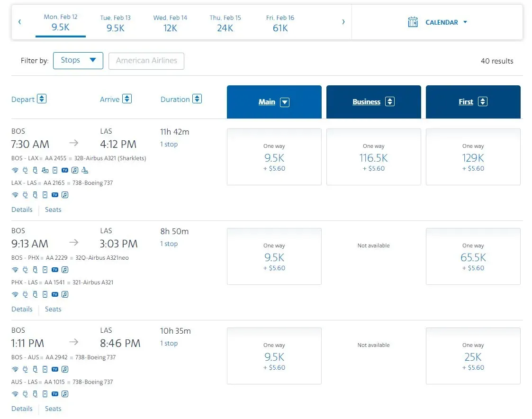Click the music icon for AUS - LAS flight
This screenshot has width=532, height=419.
coord(65,394)
